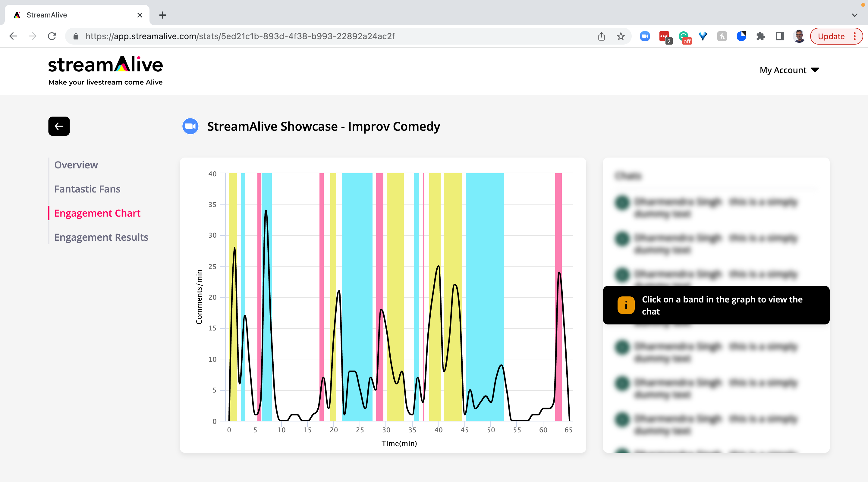
Task: Click the tagline "Make your livestream come Alive"
Action: click(x=105, y=82)
